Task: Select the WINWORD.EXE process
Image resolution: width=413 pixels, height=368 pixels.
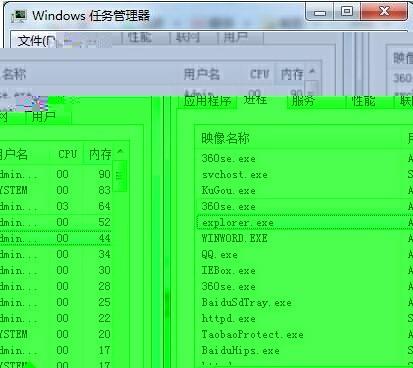Action: point(234,238)
